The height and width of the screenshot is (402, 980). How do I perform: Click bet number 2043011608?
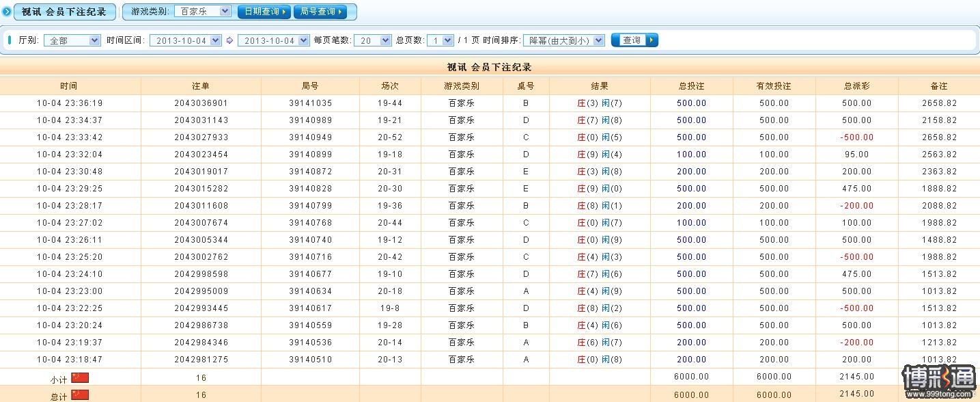[201, 206]
